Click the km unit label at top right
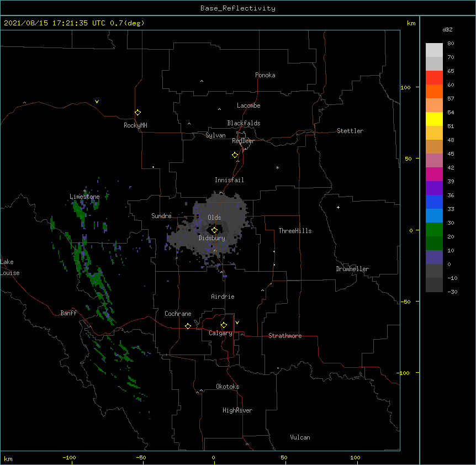The image size is (476, 465). [411, 23]
